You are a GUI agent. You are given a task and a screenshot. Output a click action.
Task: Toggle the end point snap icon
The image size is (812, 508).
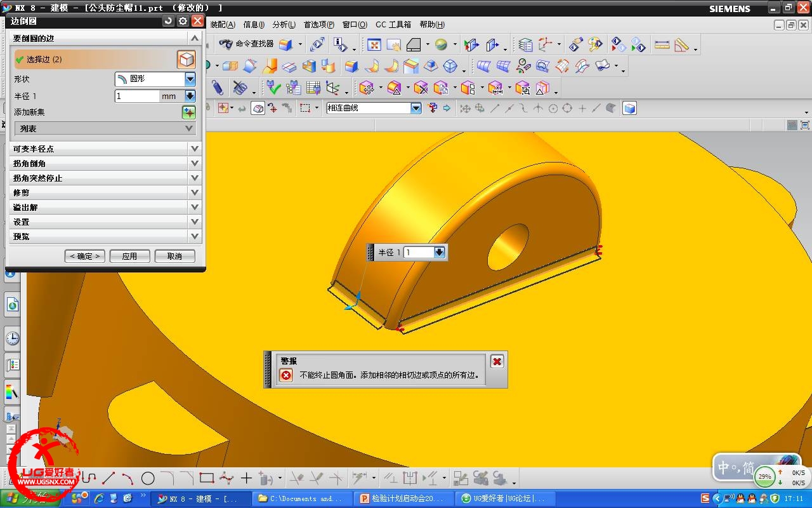495,109
